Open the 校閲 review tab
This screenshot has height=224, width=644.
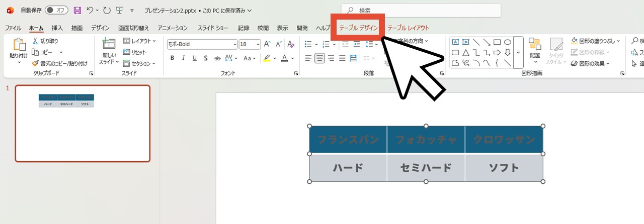263,28
